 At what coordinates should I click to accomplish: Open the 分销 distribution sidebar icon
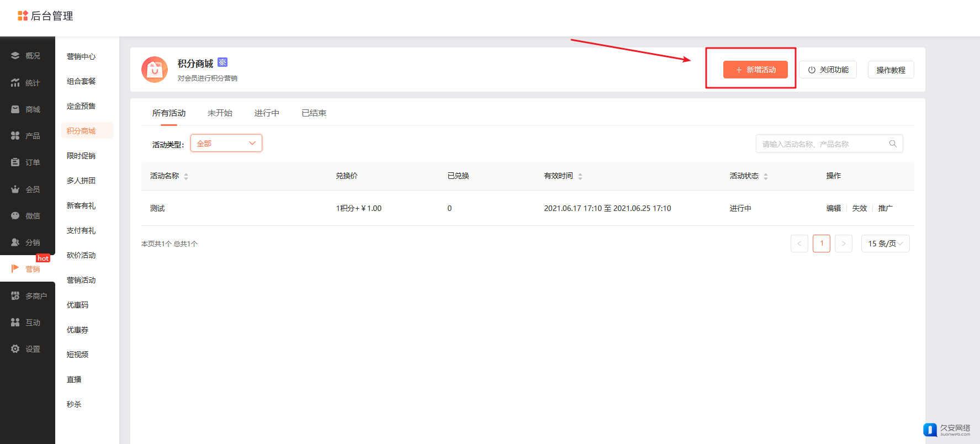pos(15,242)
